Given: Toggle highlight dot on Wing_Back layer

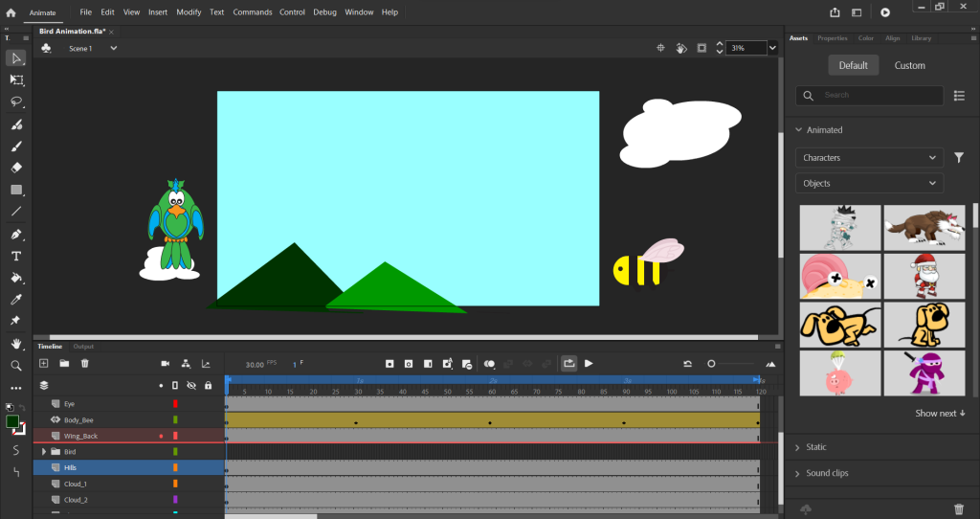Looking at the screenshot, I should [161, 436].
